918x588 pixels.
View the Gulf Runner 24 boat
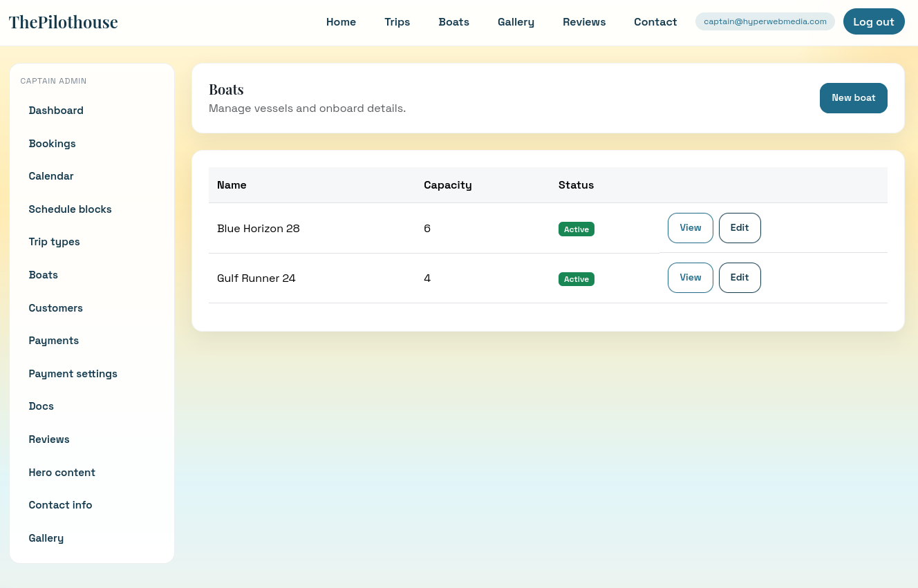690,278
